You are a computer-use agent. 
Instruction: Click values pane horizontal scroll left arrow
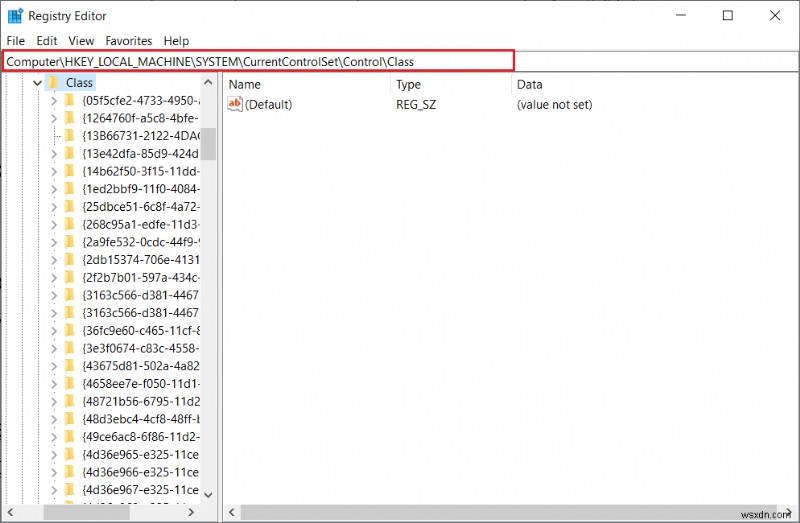tap(231, 512)
